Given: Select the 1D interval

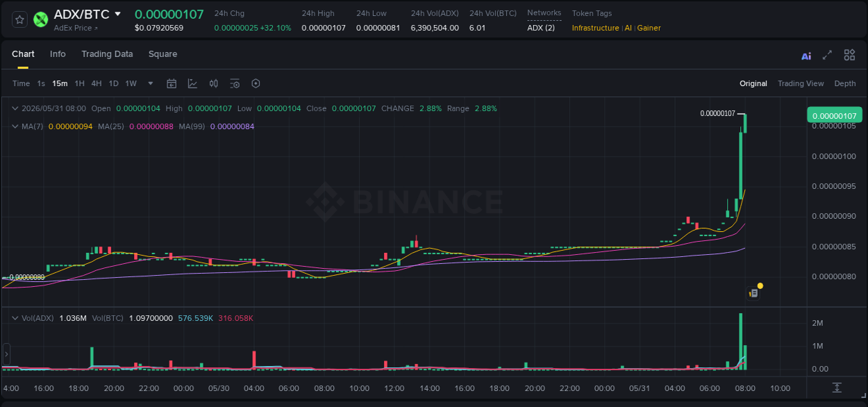Looking at the screenshot, I should pos(113,83).
